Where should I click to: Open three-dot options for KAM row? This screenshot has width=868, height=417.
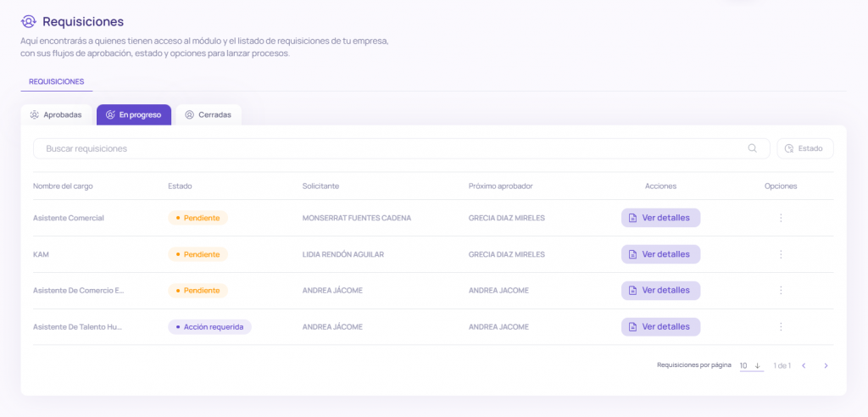[781, 254]
